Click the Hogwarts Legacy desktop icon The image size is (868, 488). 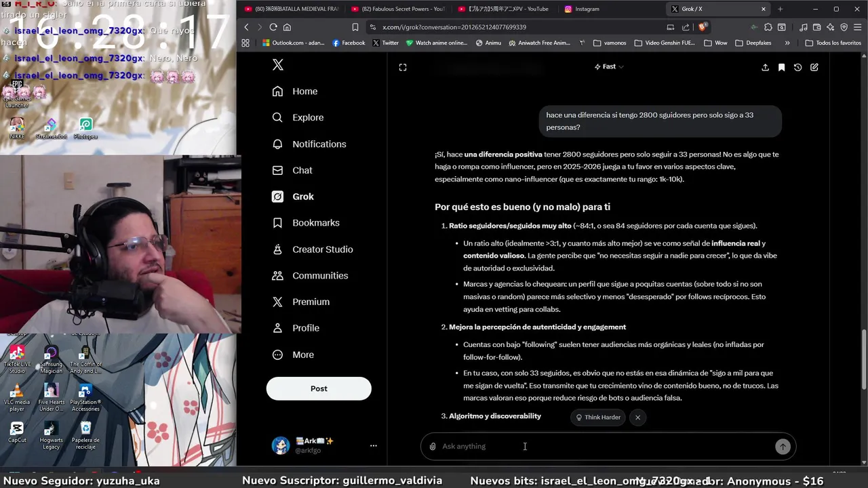pos(51,435)
